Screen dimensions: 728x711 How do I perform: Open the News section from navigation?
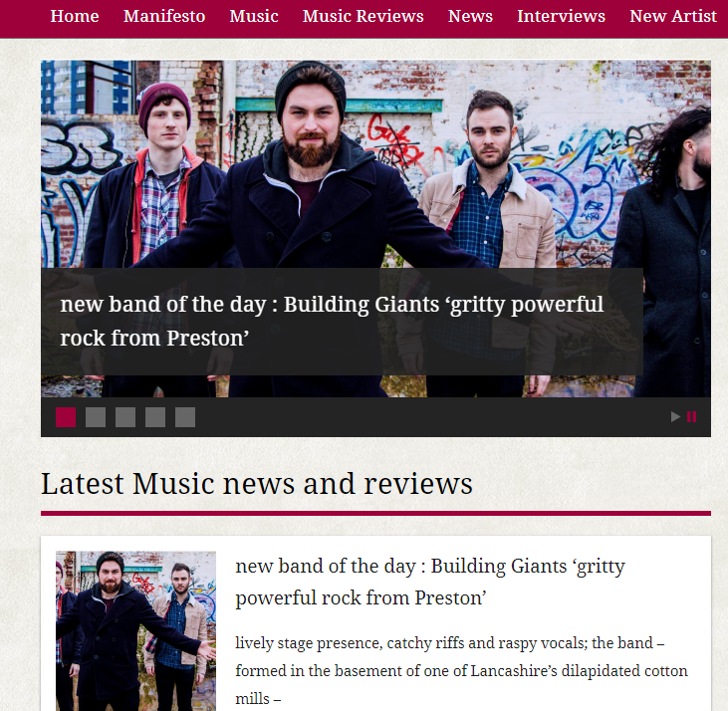pos(470,16)
